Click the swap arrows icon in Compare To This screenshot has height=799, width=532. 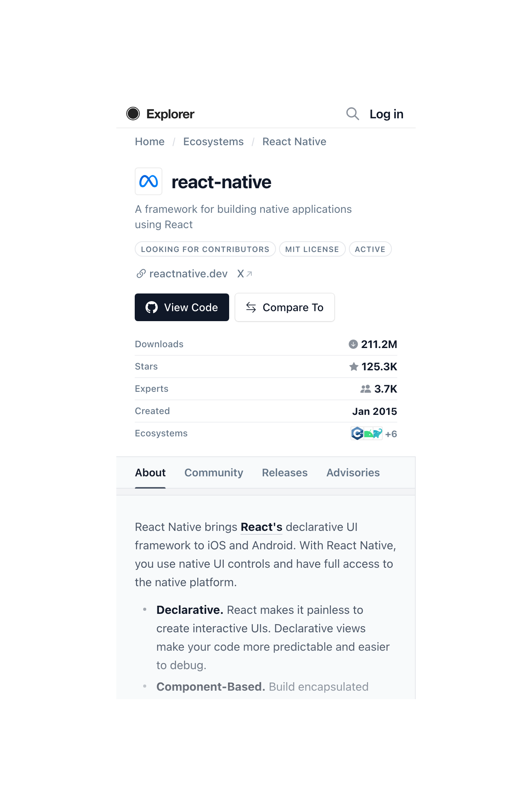(x=251, y=307)
